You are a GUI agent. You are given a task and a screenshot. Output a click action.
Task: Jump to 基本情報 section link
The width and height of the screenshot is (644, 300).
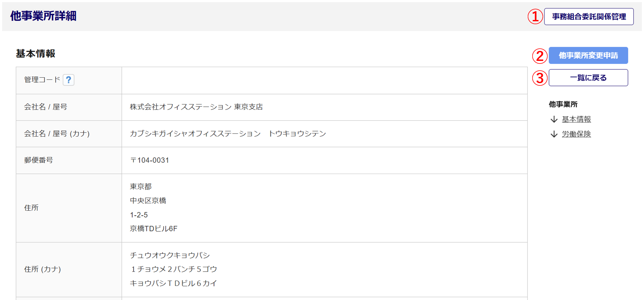[576, 120]
